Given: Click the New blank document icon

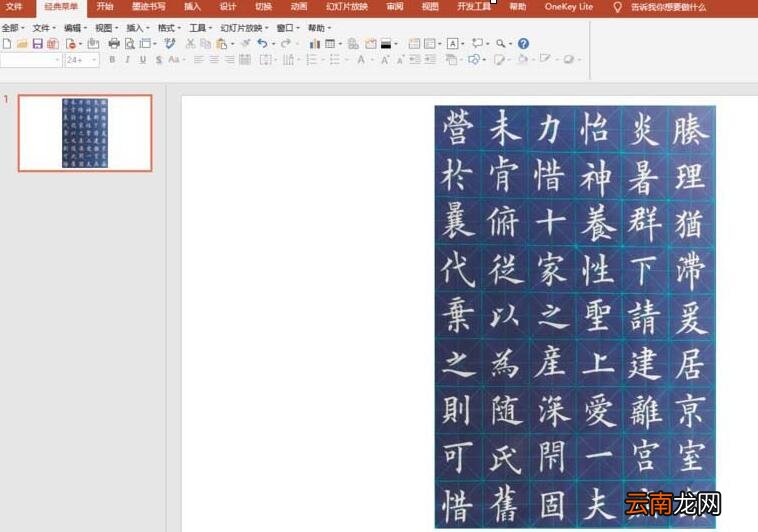Looking at the screenshot, I should [x=7, y=44].
